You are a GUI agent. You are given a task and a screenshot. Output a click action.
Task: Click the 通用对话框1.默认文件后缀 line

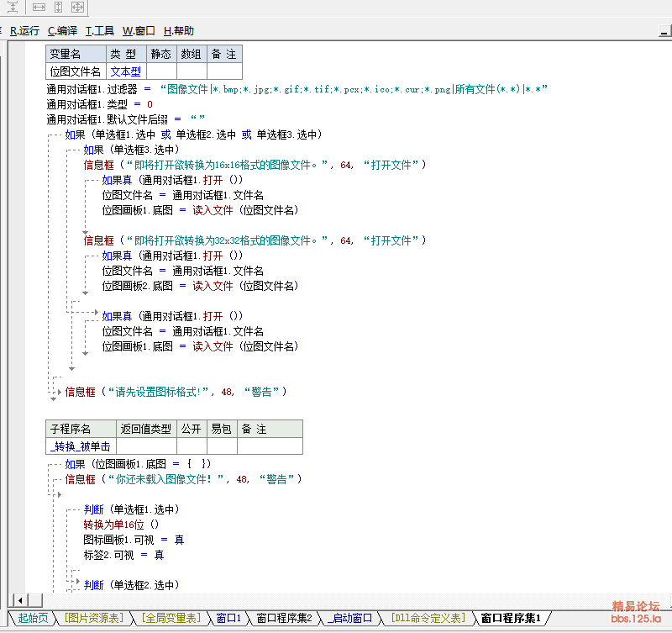tap(125, 119)
